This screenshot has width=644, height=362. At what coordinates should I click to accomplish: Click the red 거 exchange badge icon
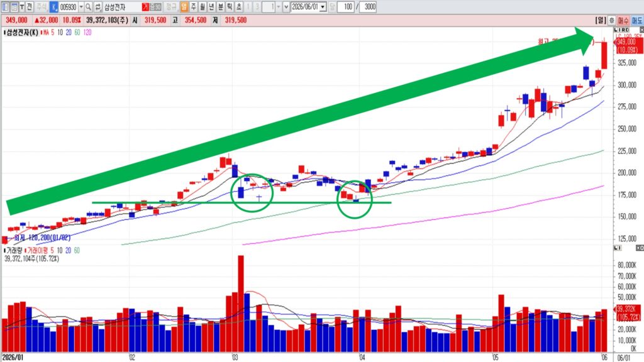(x=145, y=7)
